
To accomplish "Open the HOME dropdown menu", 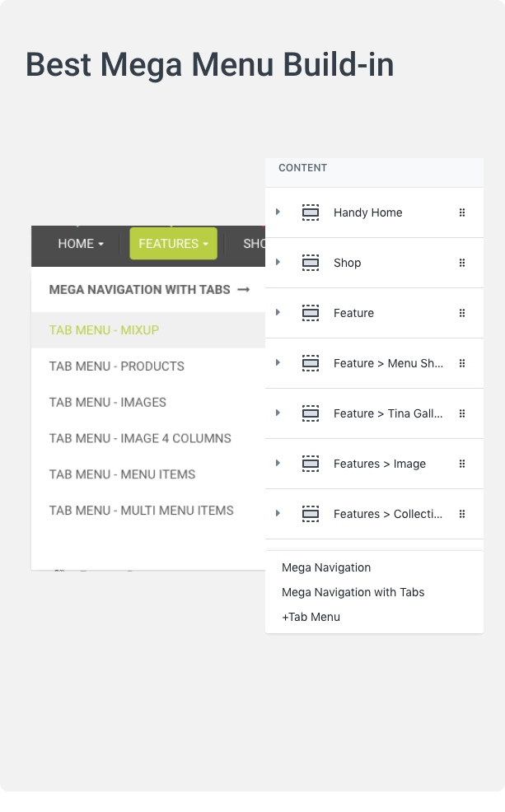I will [x=81, y=244].
